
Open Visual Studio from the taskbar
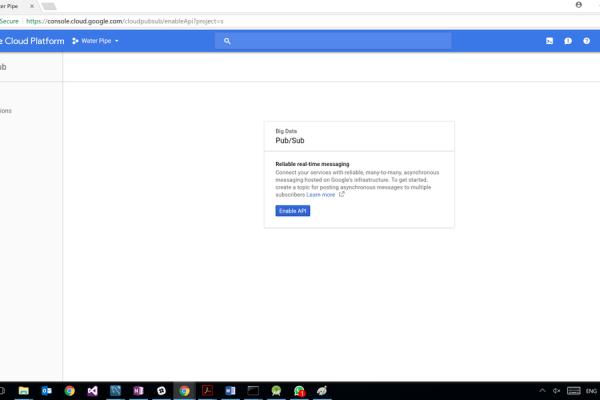pos(93,391)
